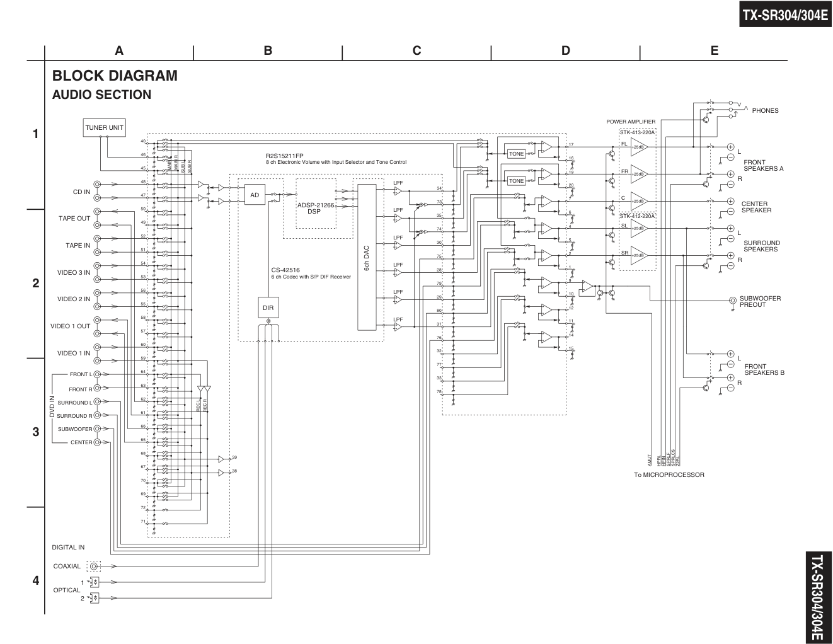
Task: Click the AUDIO SECTION subtitle
Action: point(101,95)
